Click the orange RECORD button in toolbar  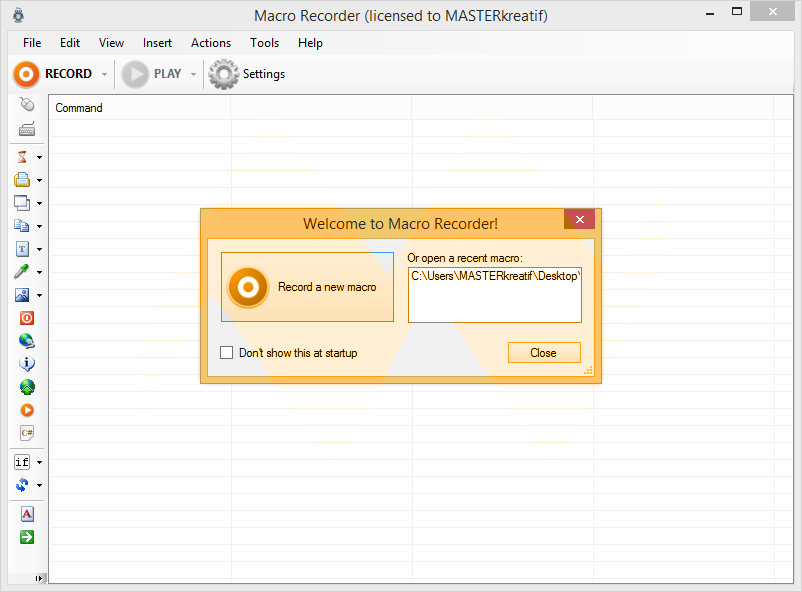pyautogui.click(x=53, y=74)
